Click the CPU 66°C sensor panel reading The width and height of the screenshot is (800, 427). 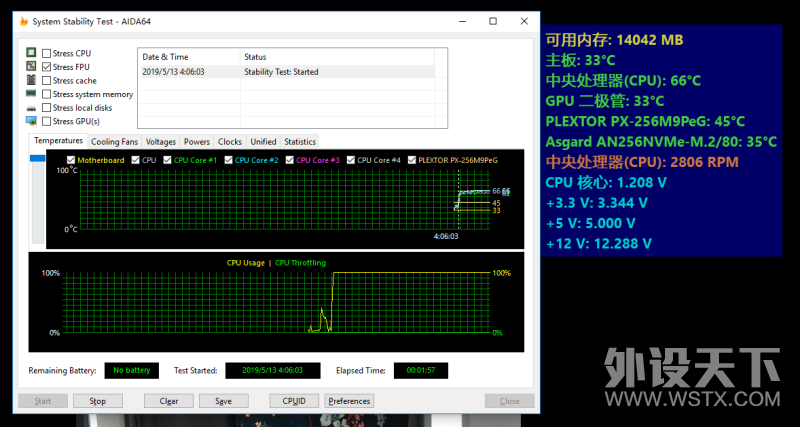tap(623, 81)
